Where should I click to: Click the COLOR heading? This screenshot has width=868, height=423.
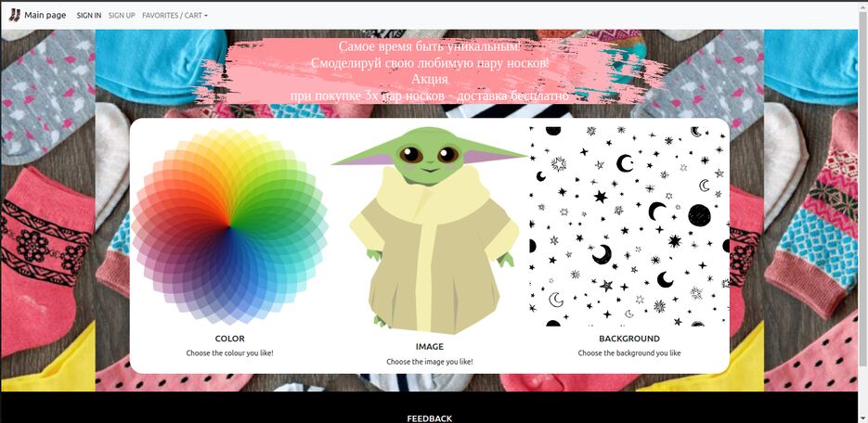click(229, 339)
